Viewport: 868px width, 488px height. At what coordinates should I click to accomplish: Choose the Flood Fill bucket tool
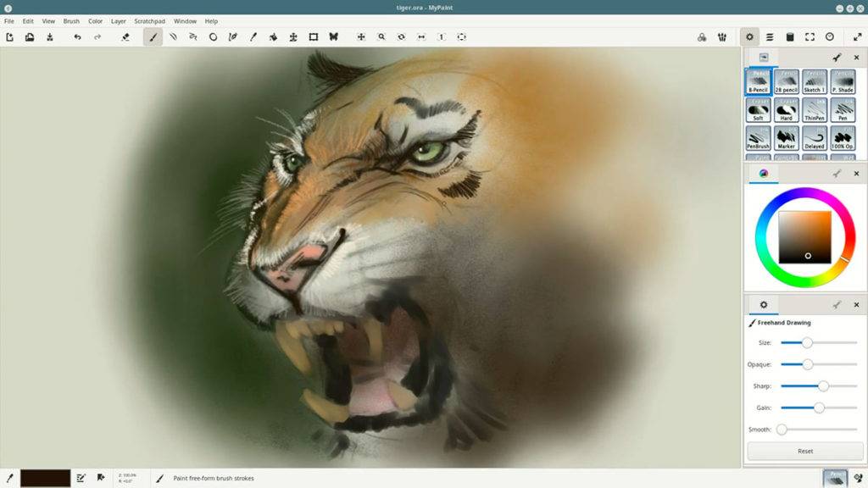[x=273, y=37]
